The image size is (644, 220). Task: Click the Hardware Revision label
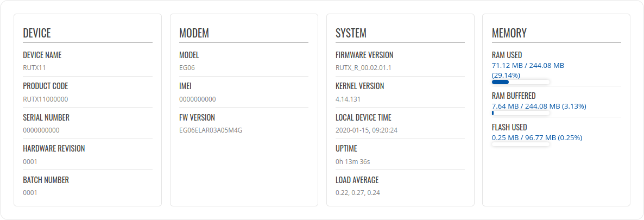[54, 148]
